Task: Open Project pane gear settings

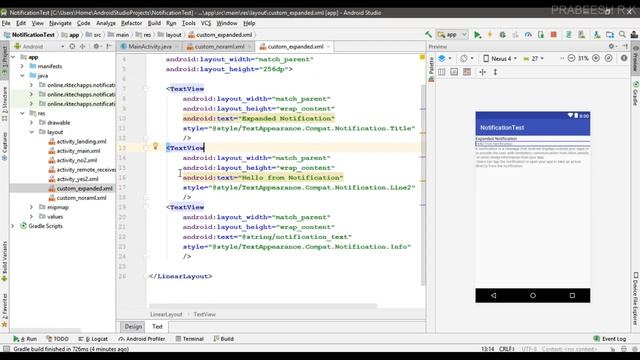Action: tap(96, 47)
